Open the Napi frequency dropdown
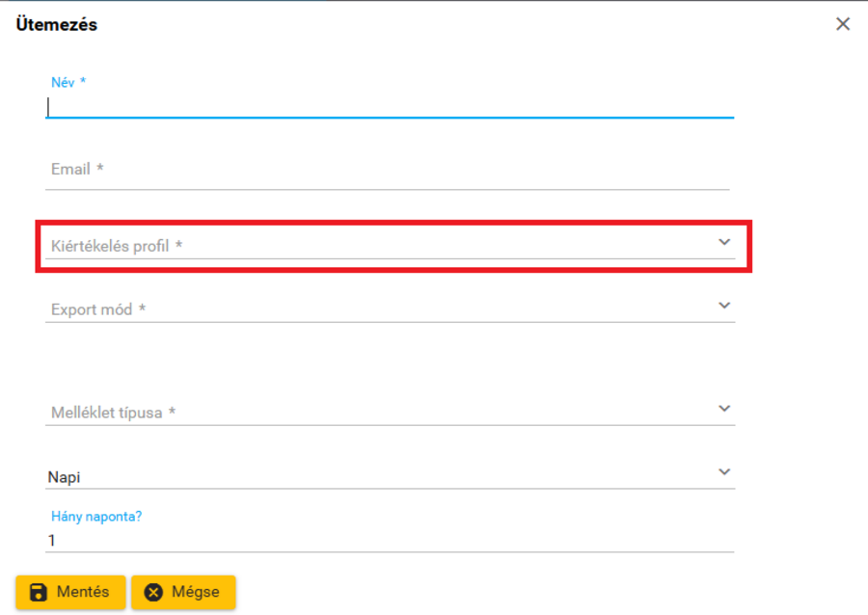The height and width of the screenshot is (615, 868). pyautogui.click(x=391, y=476)
